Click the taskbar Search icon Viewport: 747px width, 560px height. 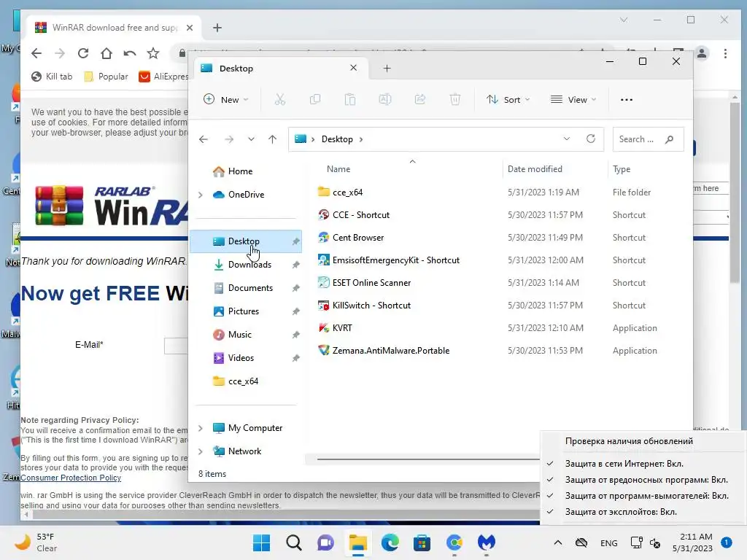pos(293,542)
